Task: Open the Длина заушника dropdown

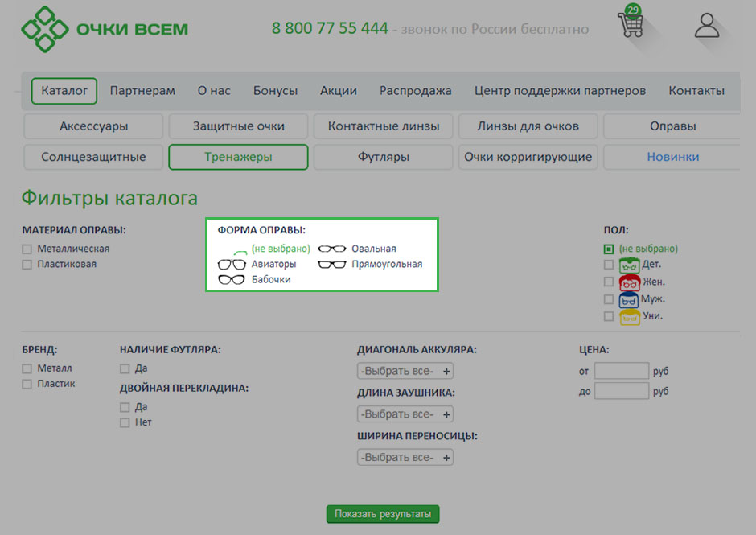Action: 405,414
